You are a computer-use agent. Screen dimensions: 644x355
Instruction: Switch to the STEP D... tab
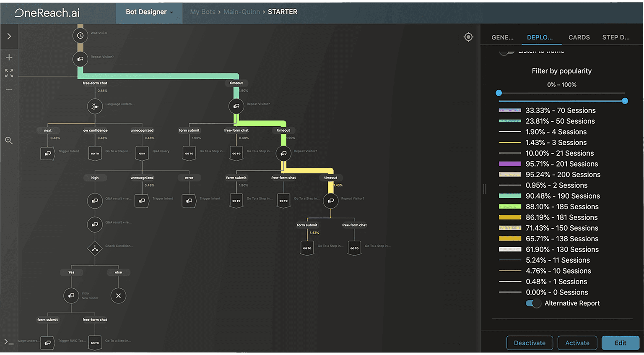coord(616,37)
